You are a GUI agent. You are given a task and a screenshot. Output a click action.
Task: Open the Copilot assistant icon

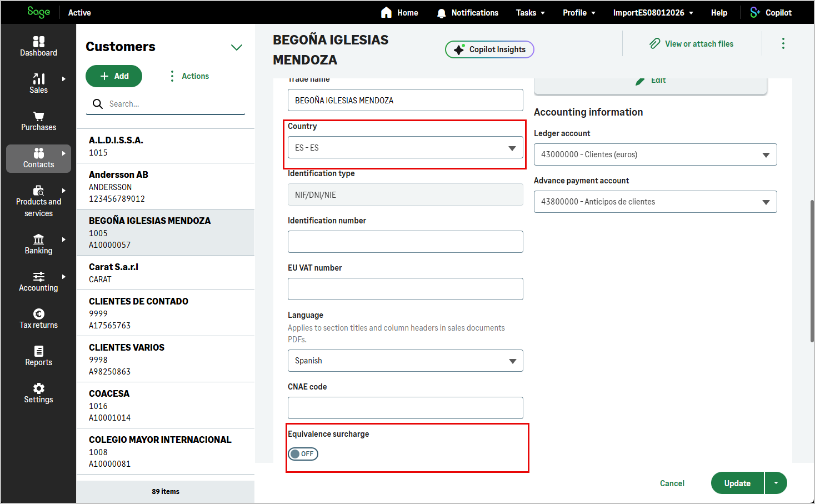(x=755, y=12)
